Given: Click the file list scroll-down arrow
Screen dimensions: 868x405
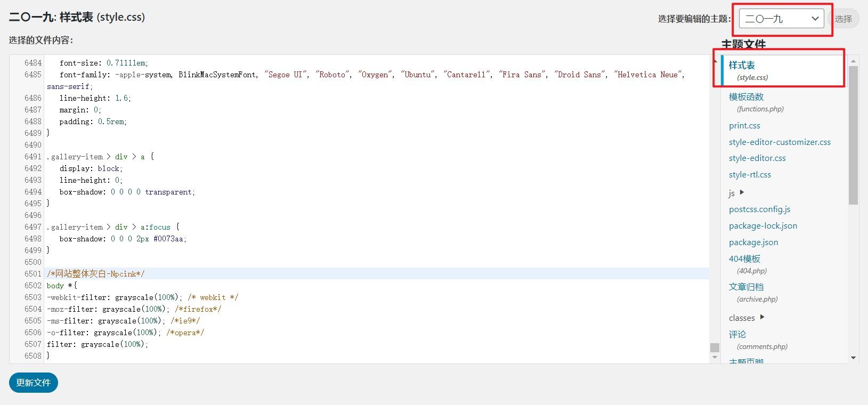Looking at the screenshot, I should tap(853, 358).
